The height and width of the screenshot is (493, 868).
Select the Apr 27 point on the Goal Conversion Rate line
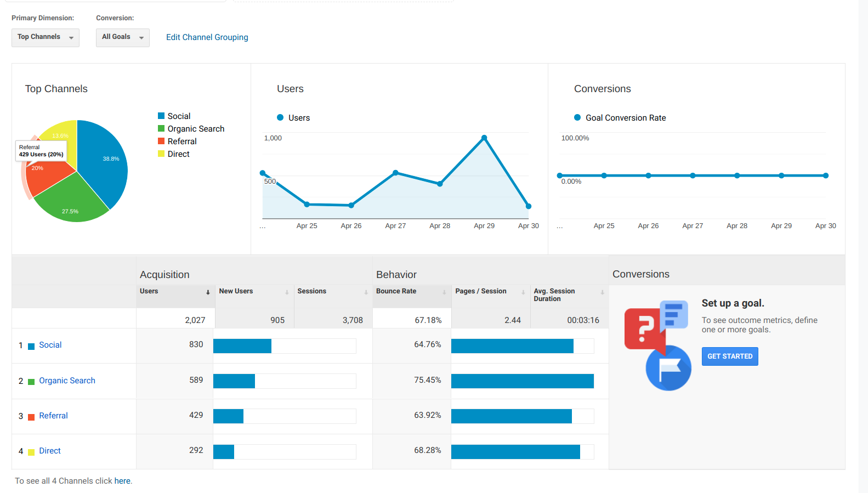point(693,175)
